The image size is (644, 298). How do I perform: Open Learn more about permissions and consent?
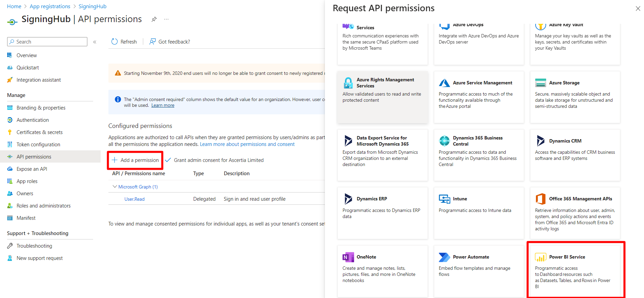click(247, 144)
